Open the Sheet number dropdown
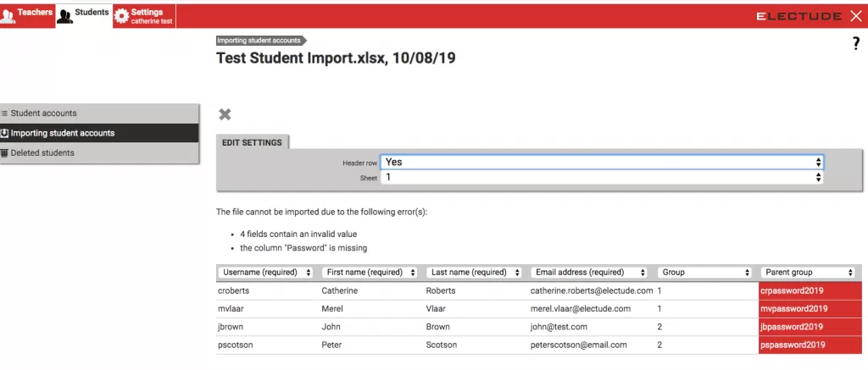The height and width of the screenshot is (370, 868). [602, 178]
